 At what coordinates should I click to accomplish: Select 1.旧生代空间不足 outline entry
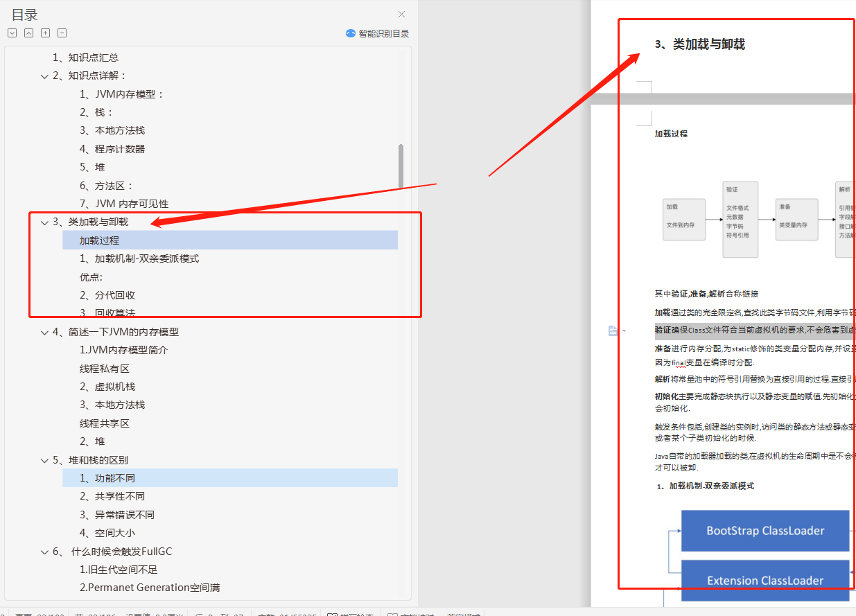119,570
